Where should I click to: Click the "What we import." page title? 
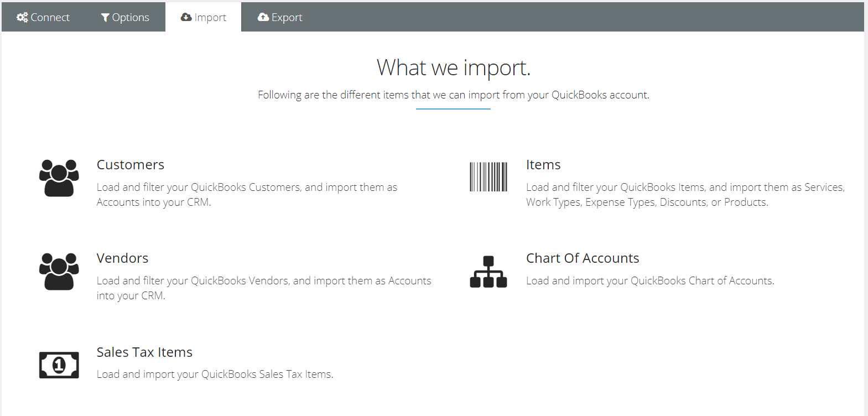(x=453, y=67)
